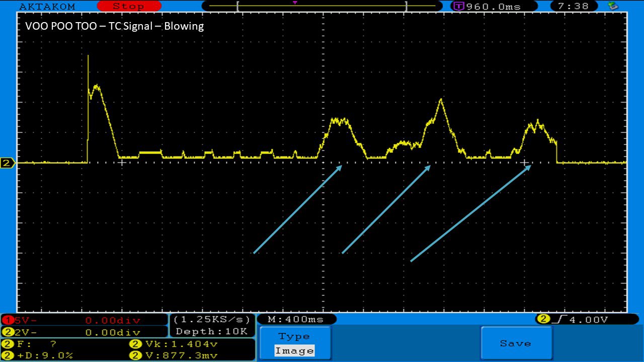
Task: Click the 1.25KS/s sample rate readout
Action: tap(211, 319)
